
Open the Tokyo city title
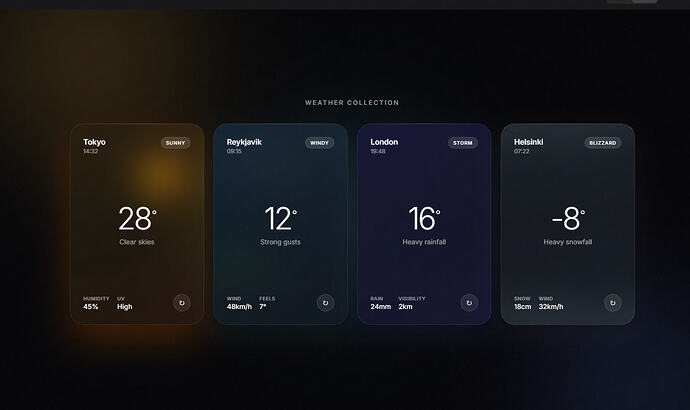(94, 142)
